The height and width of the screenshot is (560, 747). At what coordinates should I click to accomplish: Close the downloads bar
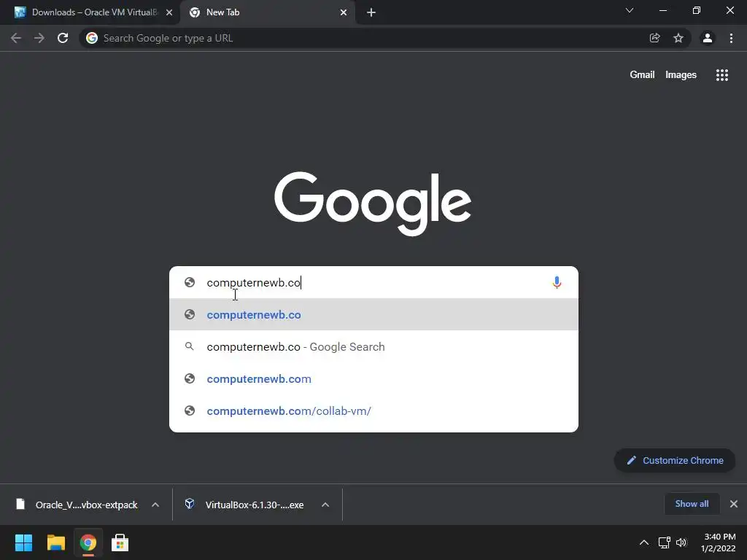tap(734, 504)
